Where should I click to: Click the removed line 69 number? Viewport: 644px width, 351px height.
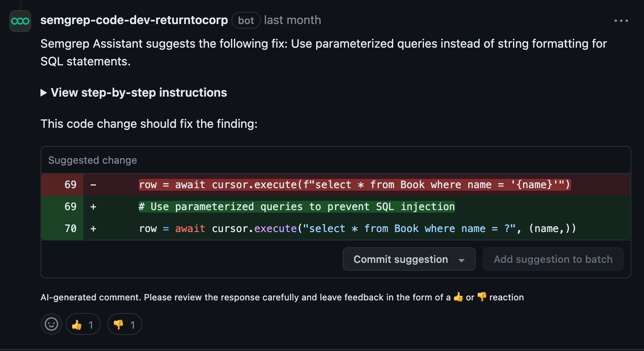click(70, 185)
